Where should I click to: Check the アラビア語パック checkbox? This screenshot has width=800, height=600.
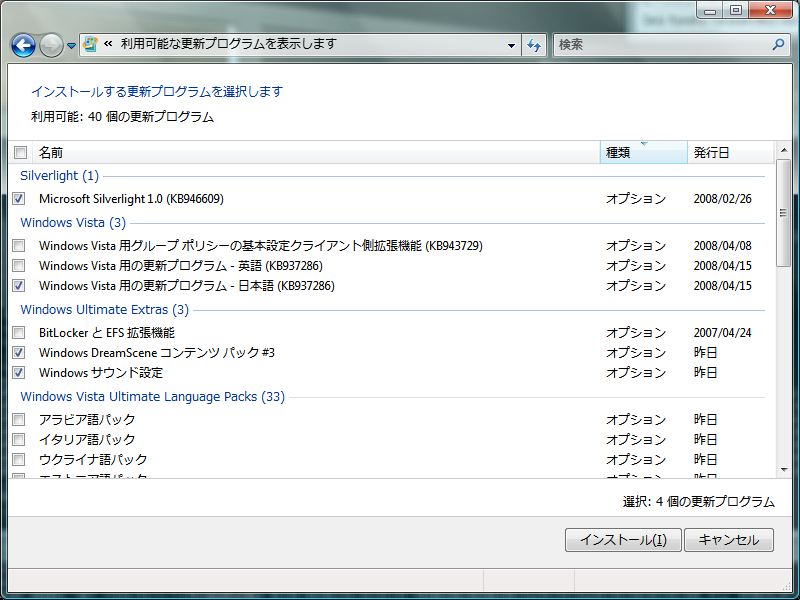(x=19, y=419)
